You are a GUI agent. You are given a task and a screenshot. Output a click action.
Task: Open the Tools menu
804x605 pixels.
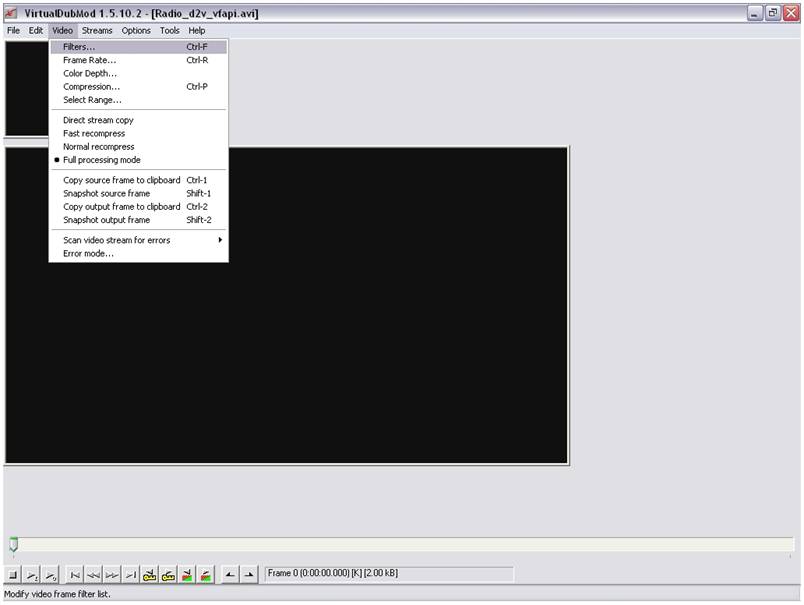pyautogui.click(x=170, y=31)
